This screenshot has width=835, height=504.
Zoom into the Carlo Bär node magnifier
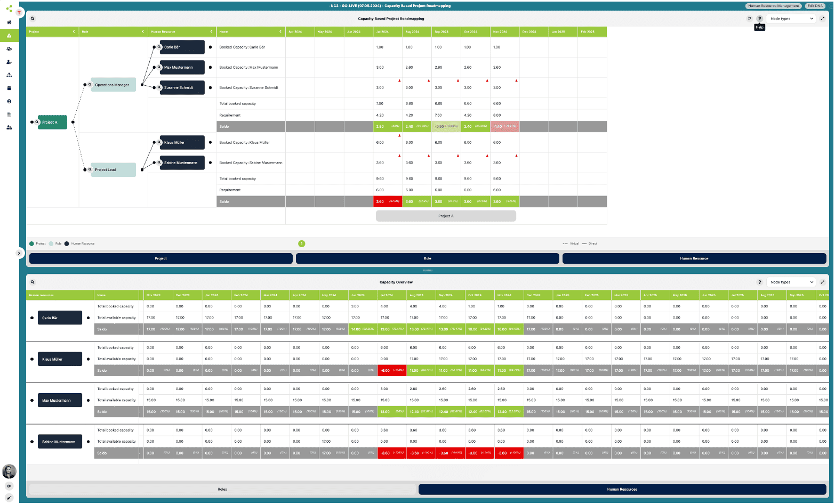pos(159,47)
